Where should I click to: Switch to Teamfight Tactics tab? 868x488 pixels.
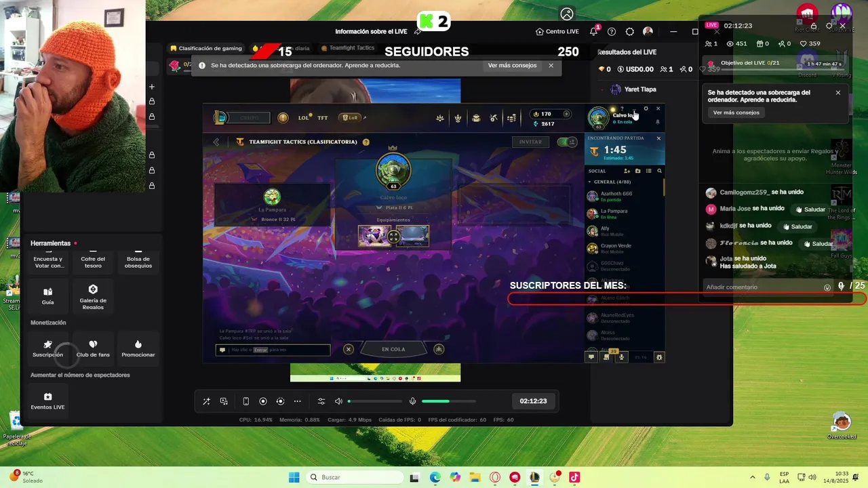click(x=348, y=48)
